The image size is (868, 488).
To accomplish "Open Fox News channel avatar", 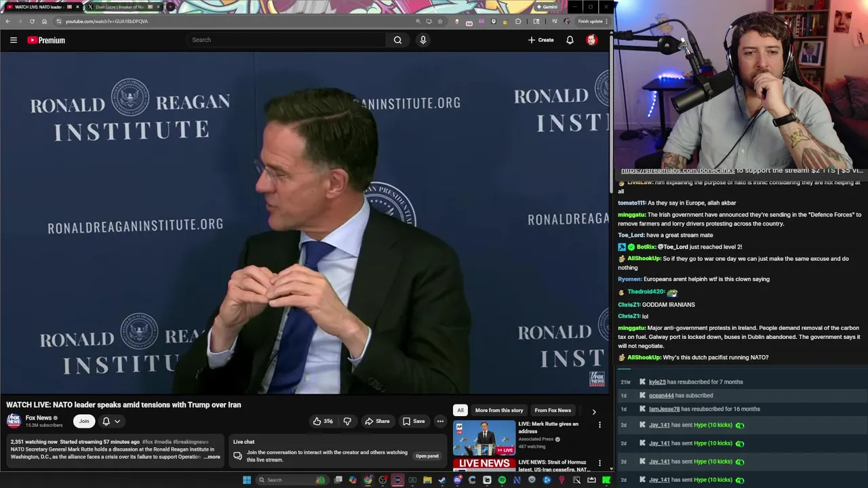I will coord(14,421).
